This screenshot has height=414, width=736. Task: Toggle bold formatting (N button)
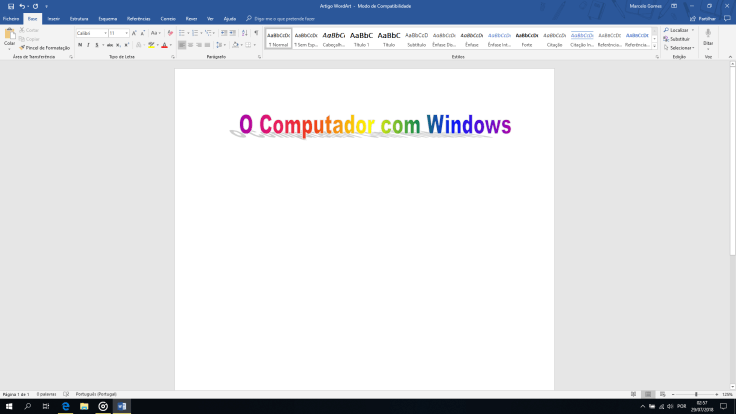80,45
